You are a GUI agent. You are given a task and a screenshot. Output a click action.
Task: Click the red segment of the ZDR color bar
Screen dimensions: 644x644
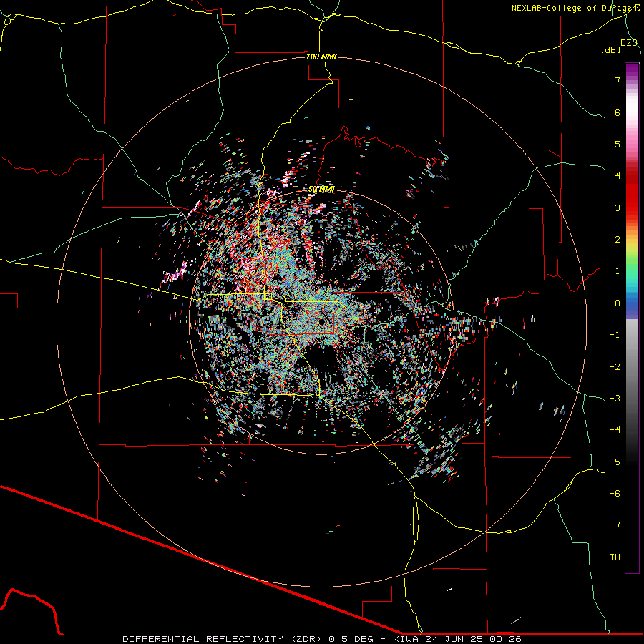[x=632, y=193]
